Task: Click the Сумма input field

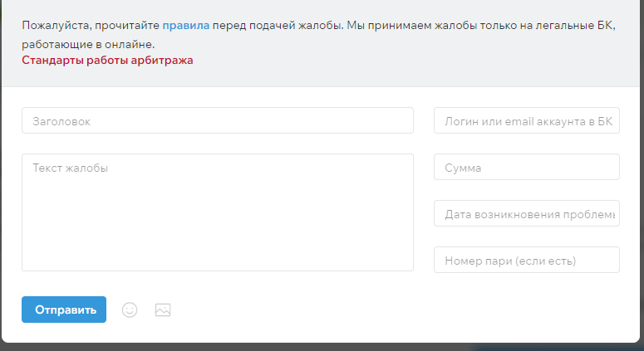Action: 527,168
